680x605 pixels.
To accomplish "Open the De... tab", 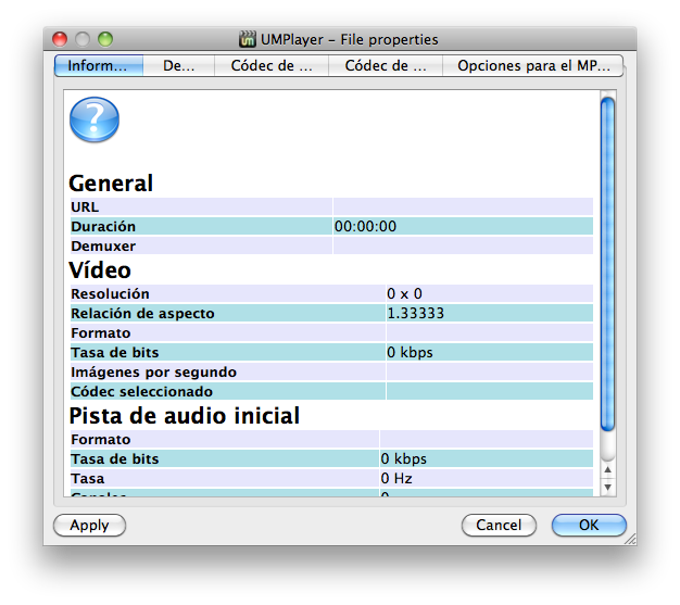I will pos(179,66).
